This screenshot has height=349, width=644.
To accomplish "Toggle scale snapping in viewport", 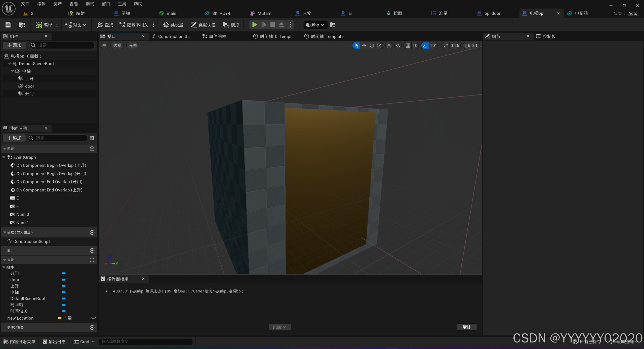I will [x=446, y=45].
